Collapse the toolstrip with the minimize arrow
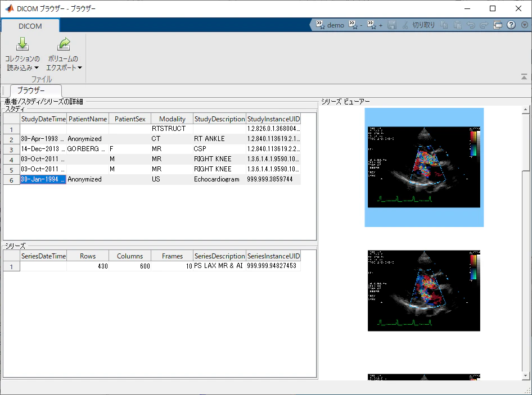This screenshot has width=532, height=395. 524,77
